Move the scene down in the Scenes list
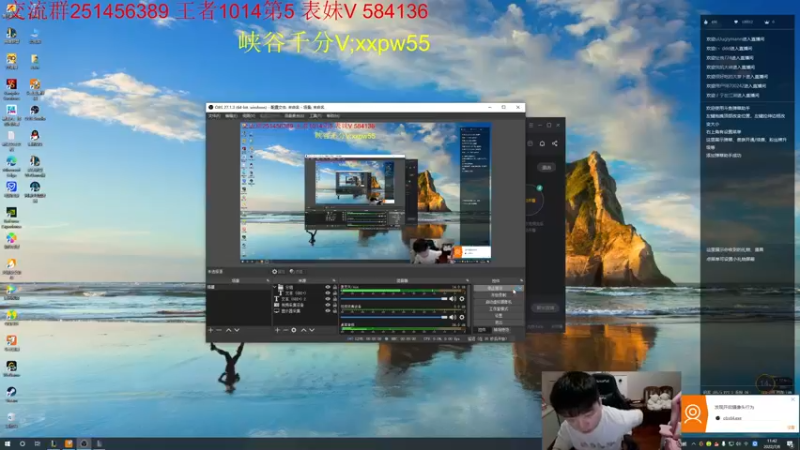The width and height of the screenshot is (800, 450). click(x=237, y=330)
